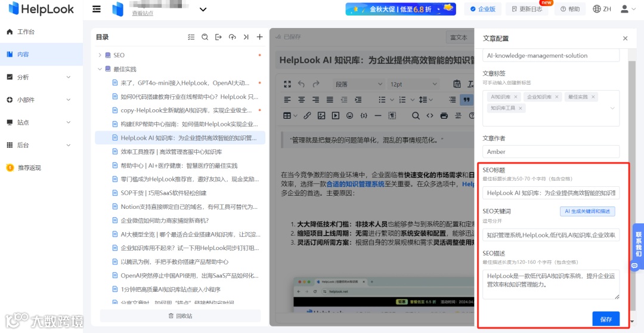Insert a code sample with braces icon

tap(364, 116)
